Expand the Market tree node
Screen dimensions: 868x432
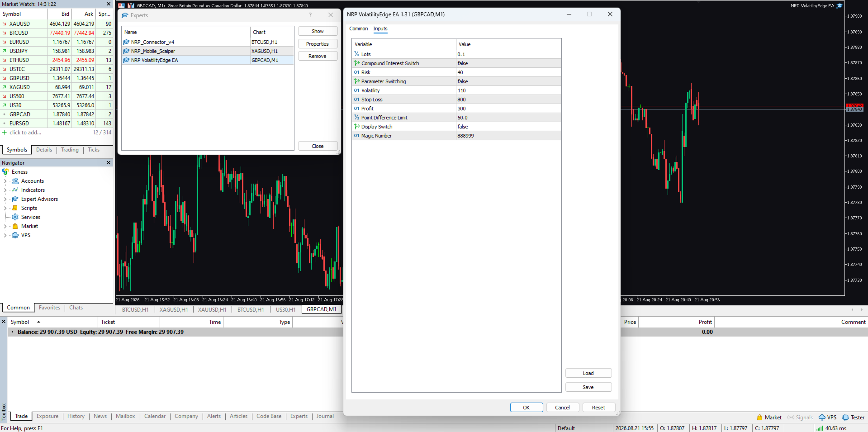(5, 226)
